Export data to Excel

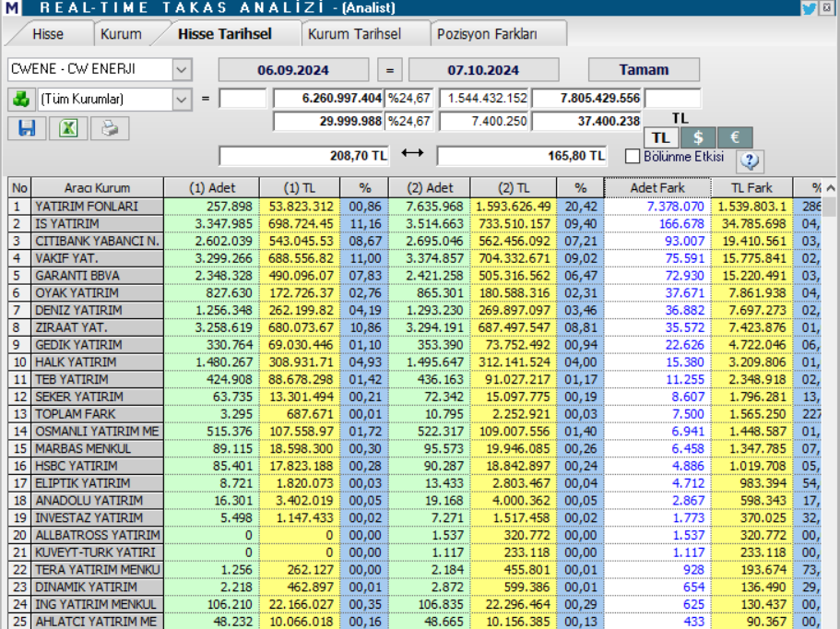coord(66,127)
